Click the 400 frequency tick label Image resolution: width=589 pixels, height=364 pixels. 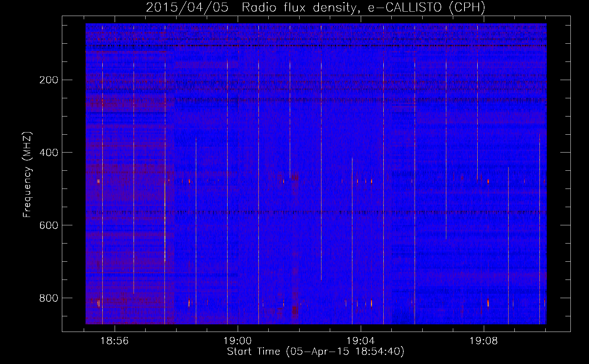tap(49, 153)
